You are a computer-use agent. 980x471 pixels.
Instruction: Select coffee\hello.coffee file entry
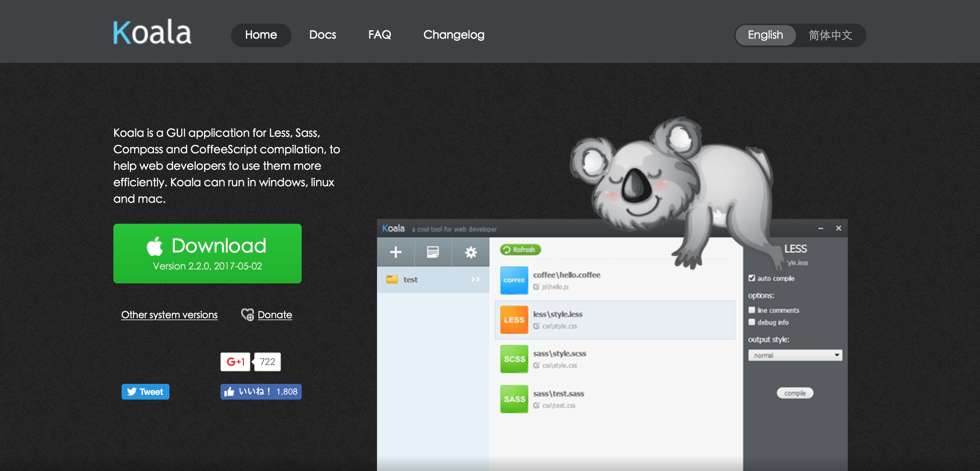pyautogui.click(x=615, y=280)
